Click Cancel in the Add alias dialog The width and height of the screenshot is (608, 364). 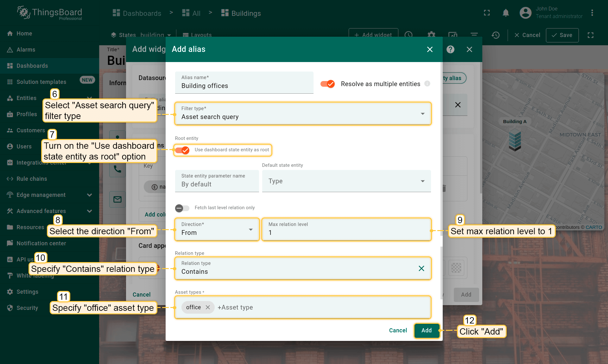398,330
